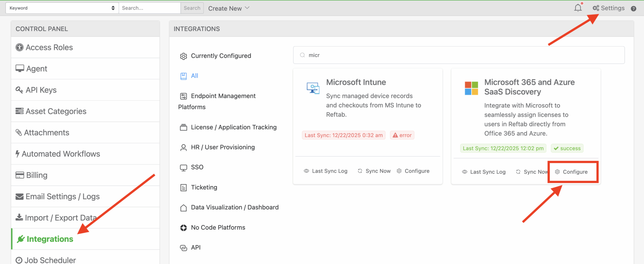Image resolution: width=644 pixels, height=264 pixels.
Task: Focus the integrations filter box containing 'micr'
Action: click(x=459, y=55)
